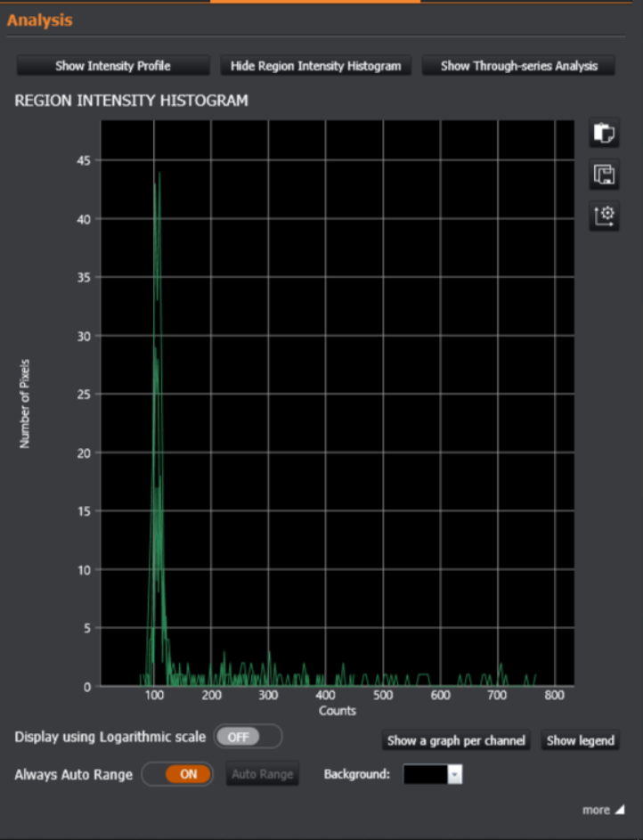Open the Background color dropdown arrow

[455, 775]
